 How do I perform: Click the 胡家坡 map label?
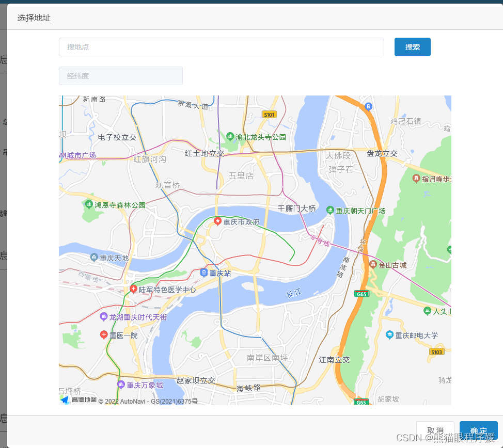[x=388, y=399]
